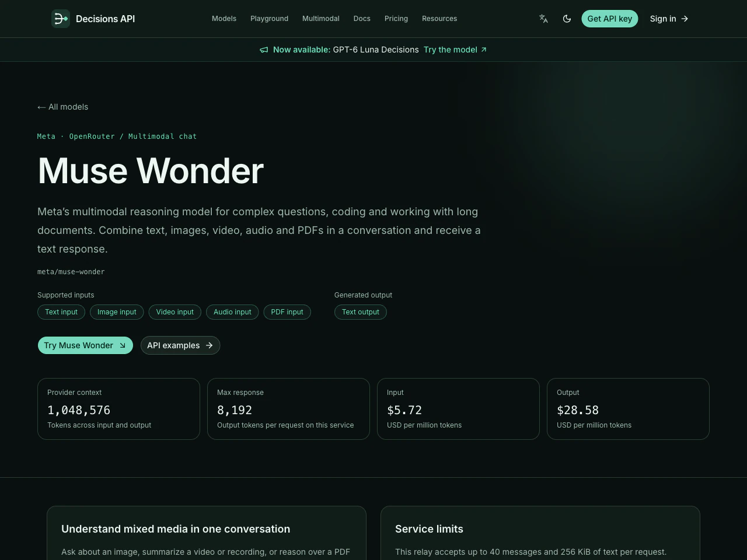Click the Text input tag
Image resolution: width=747 pixels, height=560 pixels.
[x=61, y=312]
